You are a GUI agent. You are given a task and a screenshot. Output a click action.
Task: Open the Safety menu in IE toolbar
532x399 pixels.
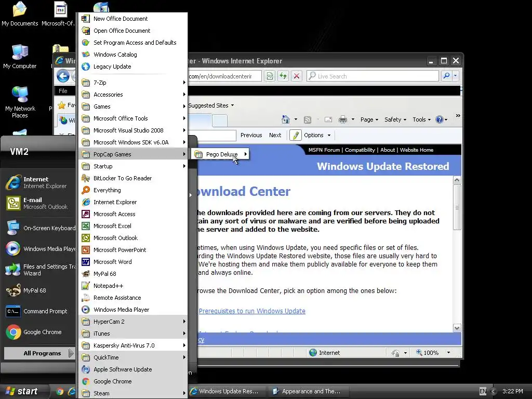[x=395, y=119]
